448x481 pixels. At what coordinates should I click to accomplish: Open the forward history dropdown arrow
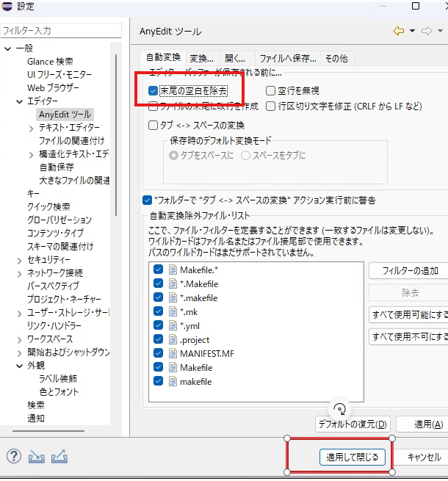point(440,31)
